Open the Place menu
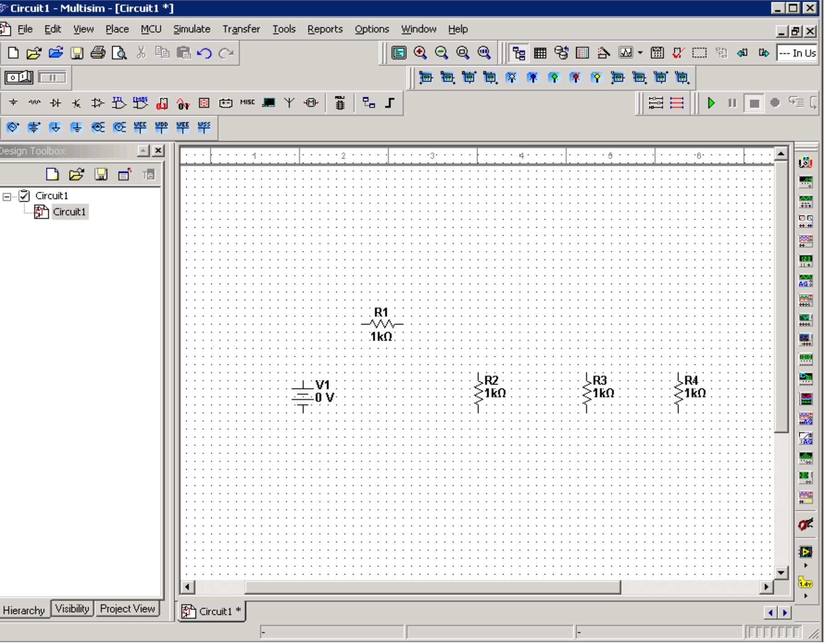Image resolution: width=832 pixels, height=644 pixels. pos(117,29)
